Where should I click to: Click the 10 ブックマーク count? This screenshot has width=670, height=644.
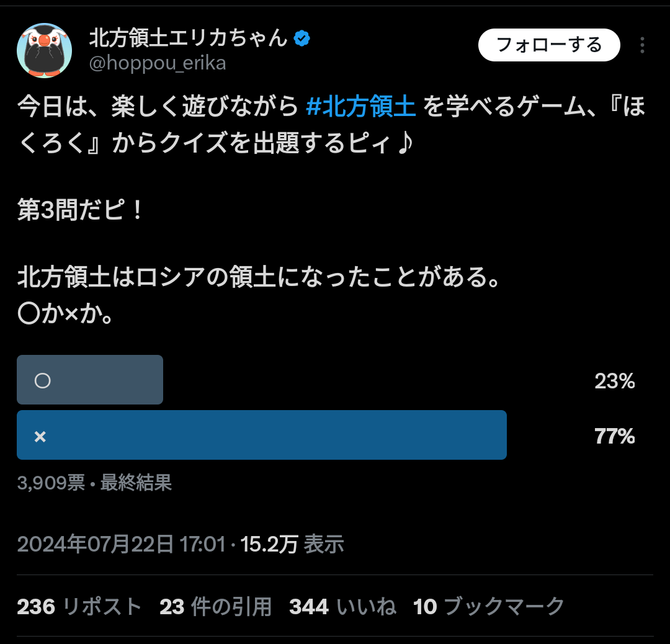tap(489, 606)
